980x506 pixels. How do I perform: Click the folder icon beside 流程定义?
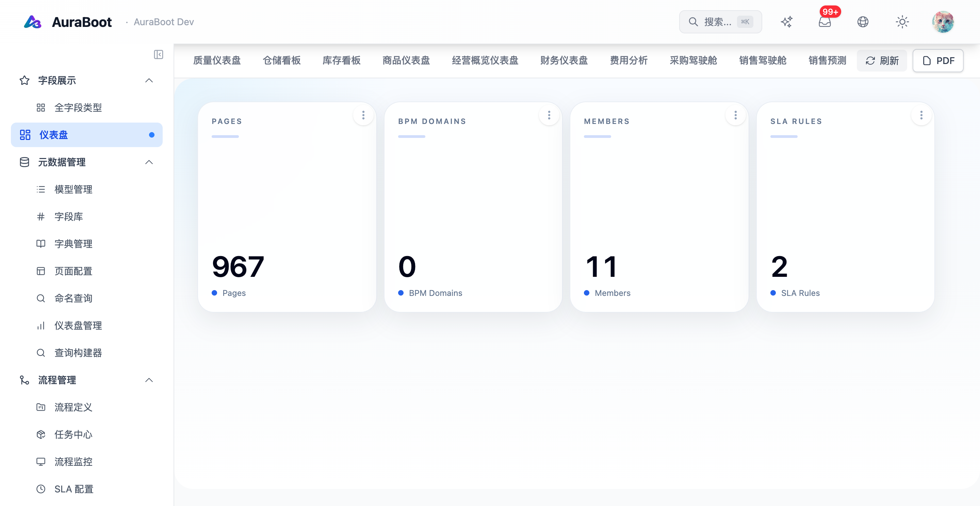(41, 407)
